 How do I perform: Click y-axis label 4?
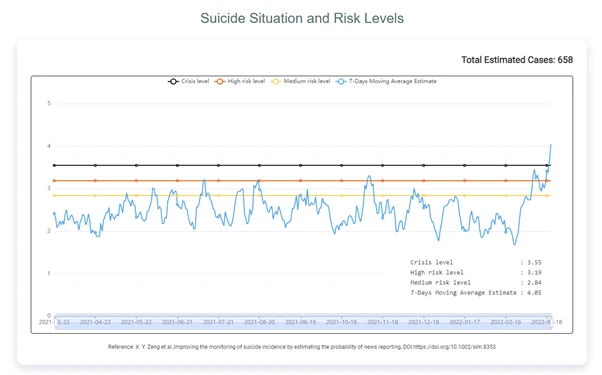(49, 146)
